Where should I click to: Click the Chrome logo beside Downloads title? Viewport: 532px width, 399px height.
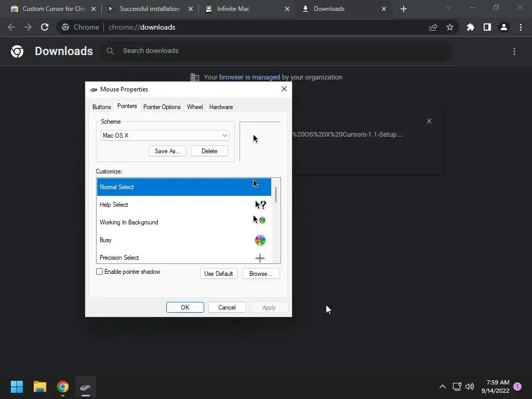click(17, 51)
